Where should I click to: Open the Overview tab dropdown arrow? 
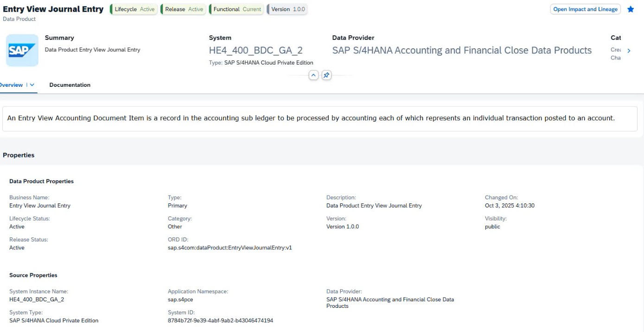click(x=32, y=85)
